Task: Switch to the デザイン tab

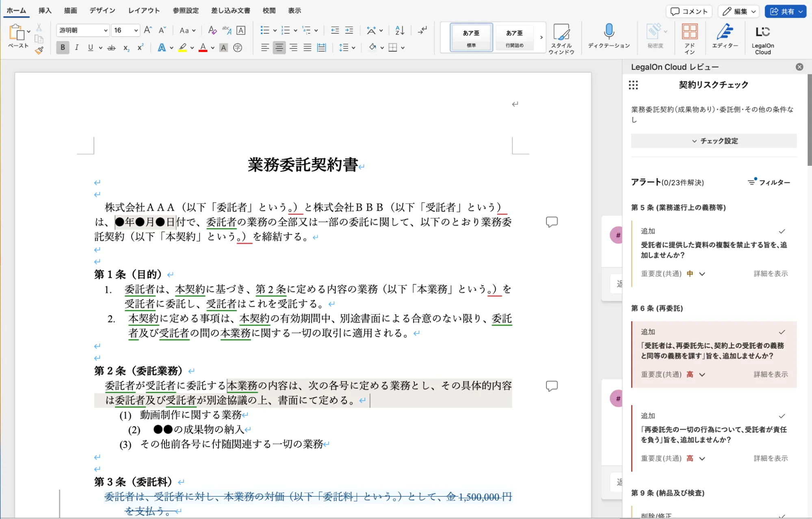Action: (x=102, y=11)
